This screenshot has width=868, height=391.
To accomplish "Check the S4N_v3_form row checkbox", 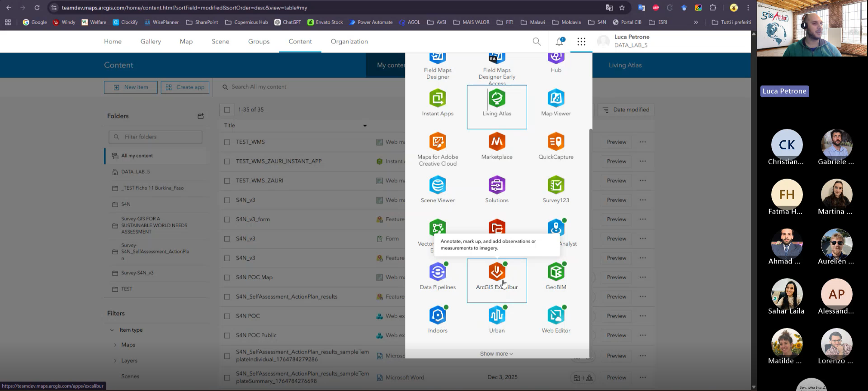I will pyautogui.click(x=227, y=219).
